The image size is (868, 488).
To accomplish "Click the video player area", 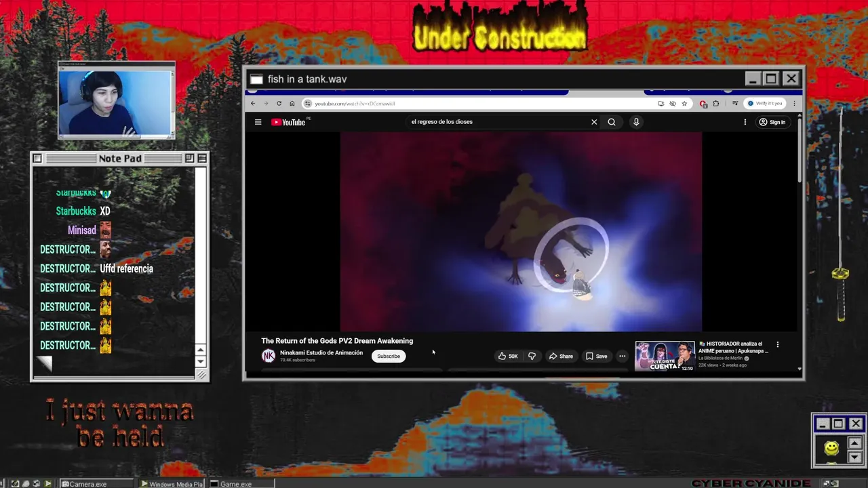I will (521, 231).
